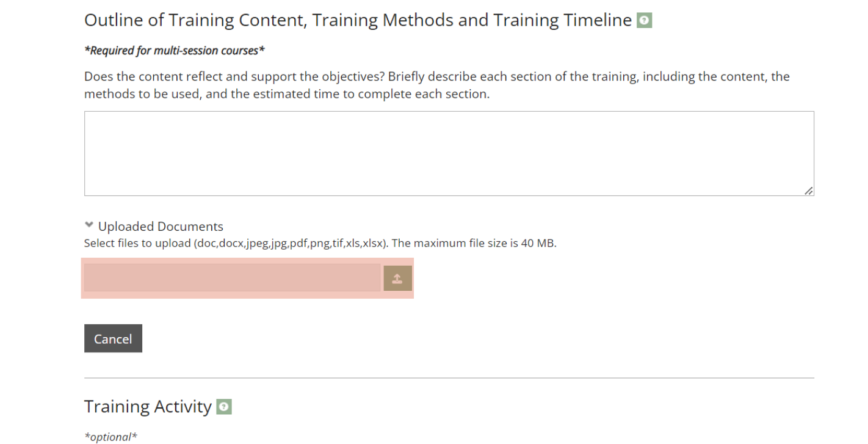Click the text area resize handle
This screenshot has height=444, width=868.
tap(808, 191)
